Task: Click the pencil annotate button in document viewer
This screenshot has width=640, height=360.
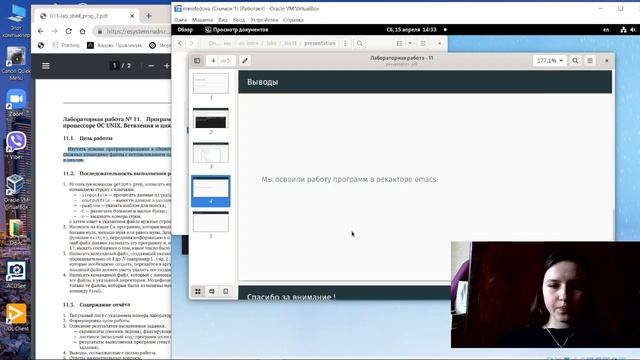Action: click(x=245, y=60)
